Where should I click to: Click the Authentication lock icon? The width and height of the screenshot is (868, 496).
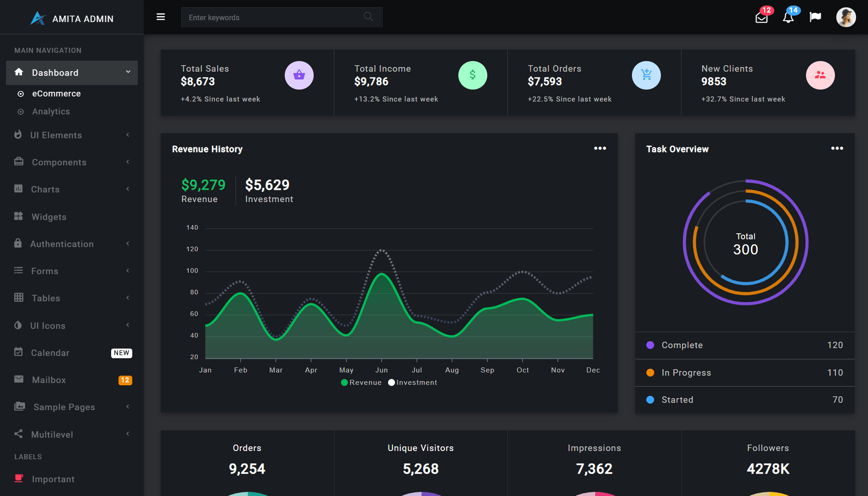click(18, 243)
